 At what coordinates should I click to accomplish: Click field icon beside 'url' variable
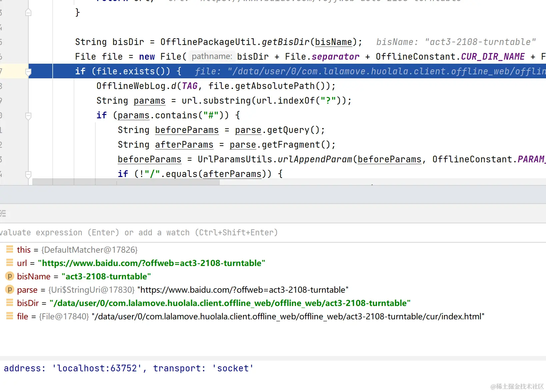10,263
